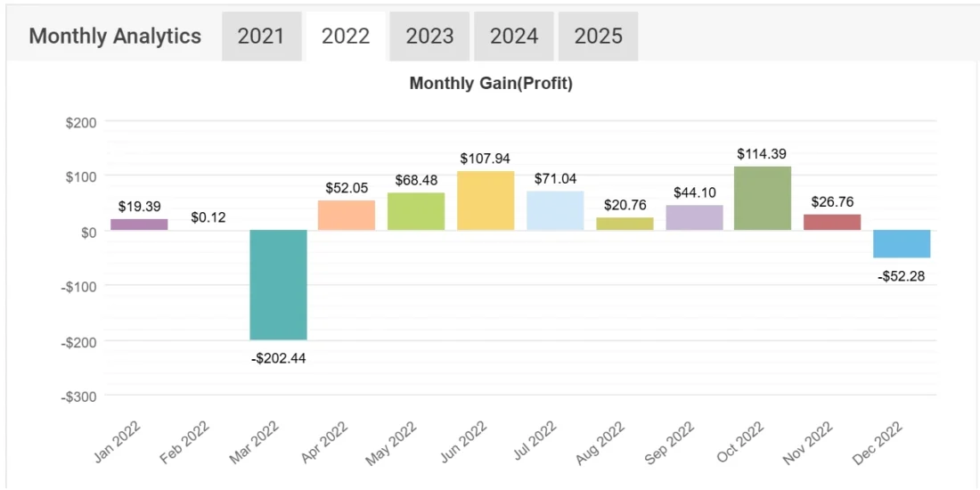Screen dimensions: 980x490
Task: Show the 2024 monthly analytics tab
Action: point(514,37)
